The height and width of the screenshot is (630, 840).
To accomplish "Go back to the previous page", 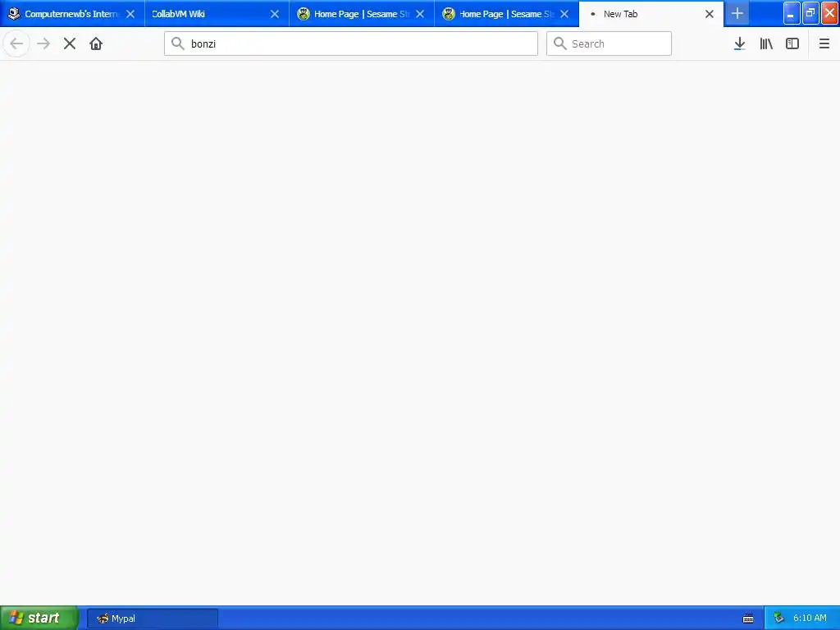I will (x=16, y=43).
